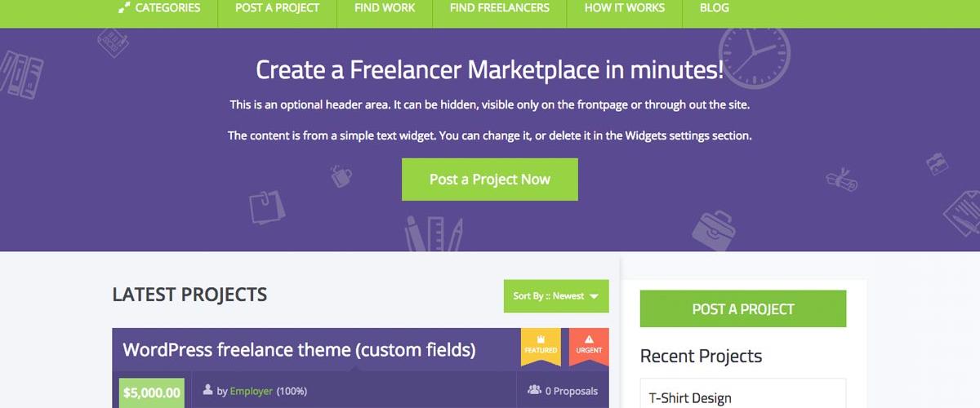Click the coffee mug illustration

[341, 175]
